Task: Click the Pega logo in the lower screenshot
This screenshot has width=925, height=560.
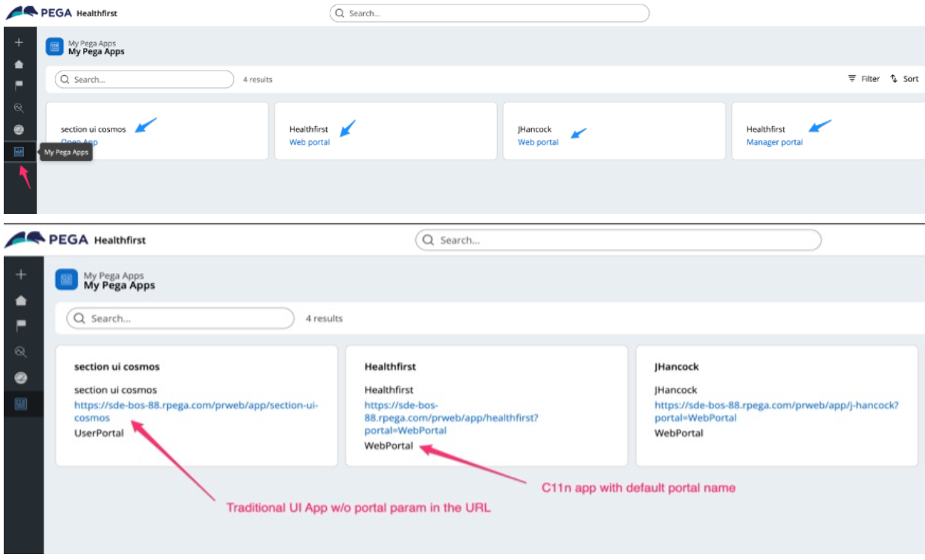Action: pyautogui.click(x=46, y=240)
